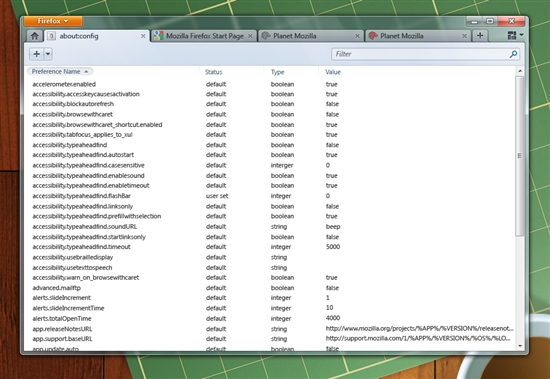Select accessibility.typeaheadfind.timeout row
This screenshot has height=379, width=550.
click(270, 247)
